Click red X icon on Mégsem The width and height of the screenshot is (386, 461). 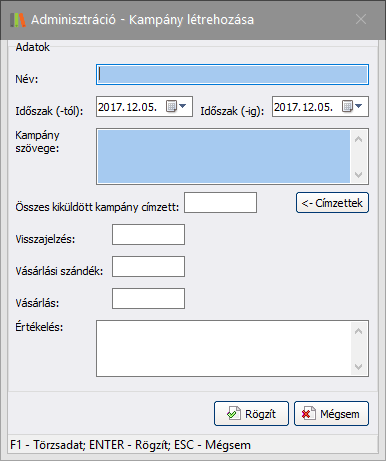[308, 414]
